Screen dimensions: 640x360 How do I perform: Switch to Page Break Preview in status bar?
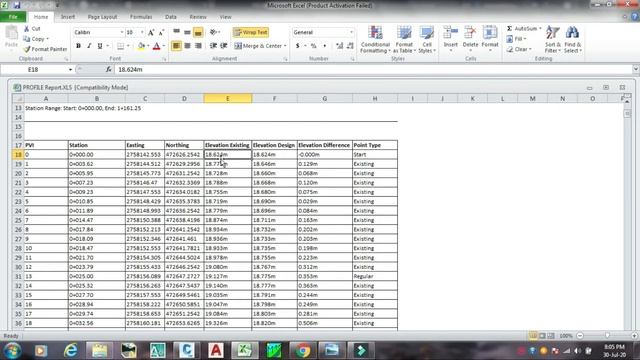[x=551, y=336]
